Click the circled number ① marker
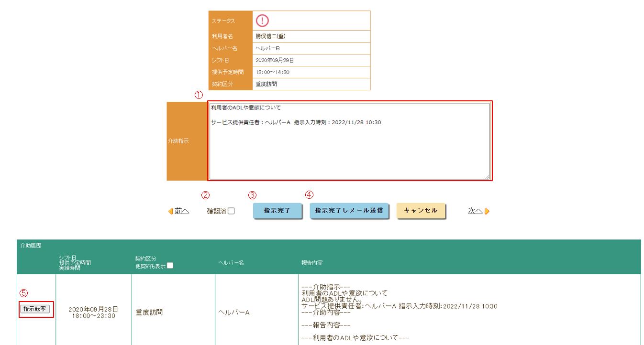Screen dimensions: 644x345 (199, 95)
